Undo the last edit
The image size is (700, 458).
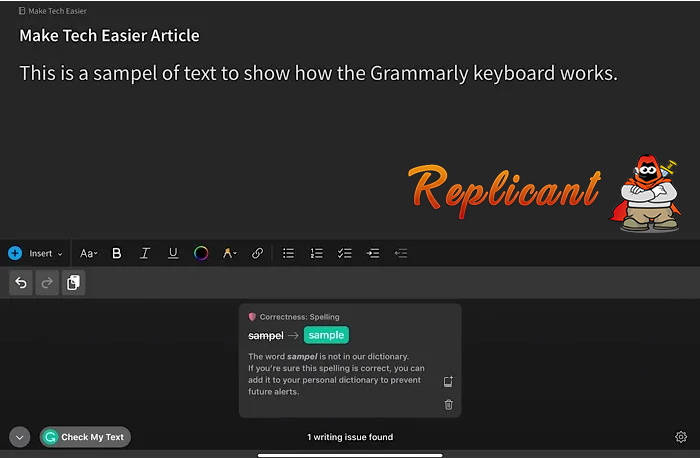[x=21, y=283]
